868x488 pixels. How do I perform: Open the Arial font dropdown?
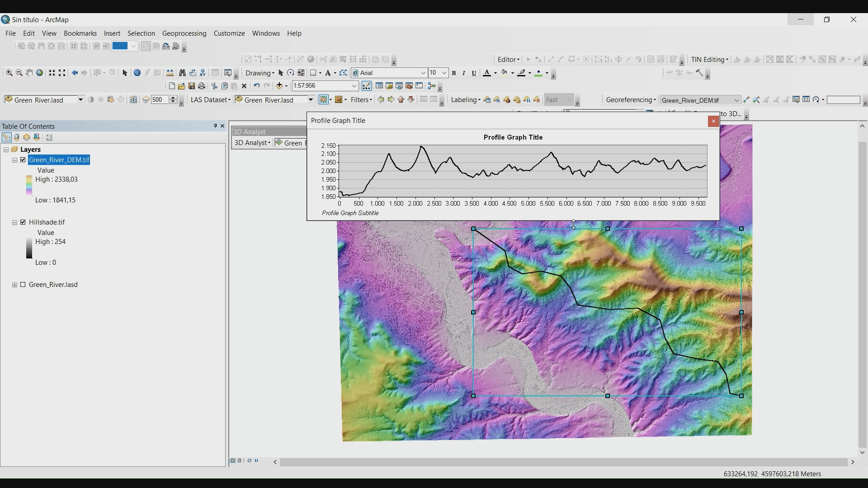coord(423,73)
